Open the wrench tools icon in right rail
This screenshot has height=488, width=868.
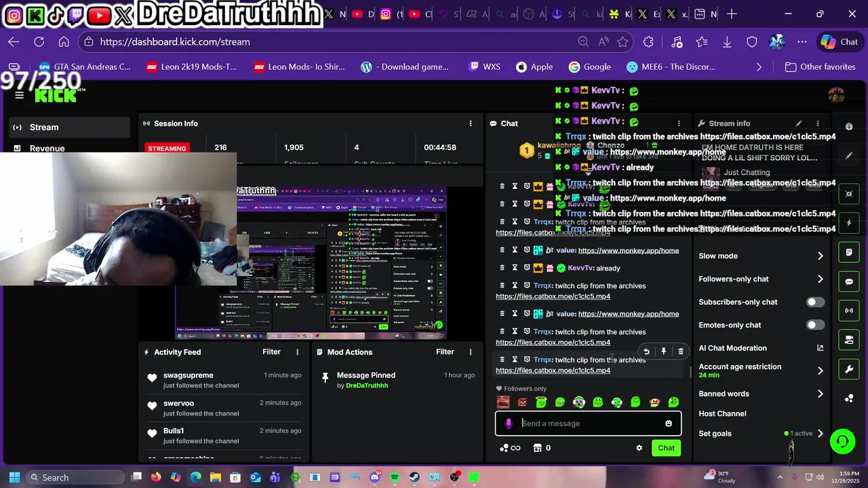coord(849,369)
